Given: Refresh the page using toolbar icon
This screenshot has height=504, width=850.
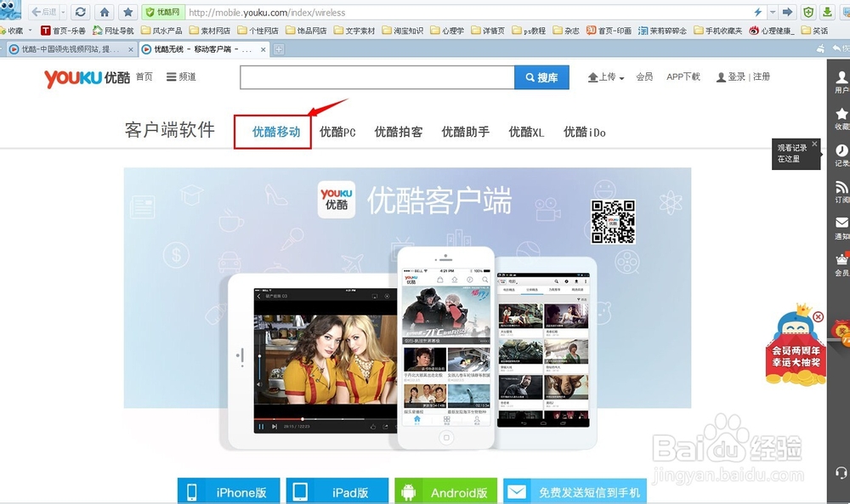Looking at the screenshot, I should coord(80,12).
